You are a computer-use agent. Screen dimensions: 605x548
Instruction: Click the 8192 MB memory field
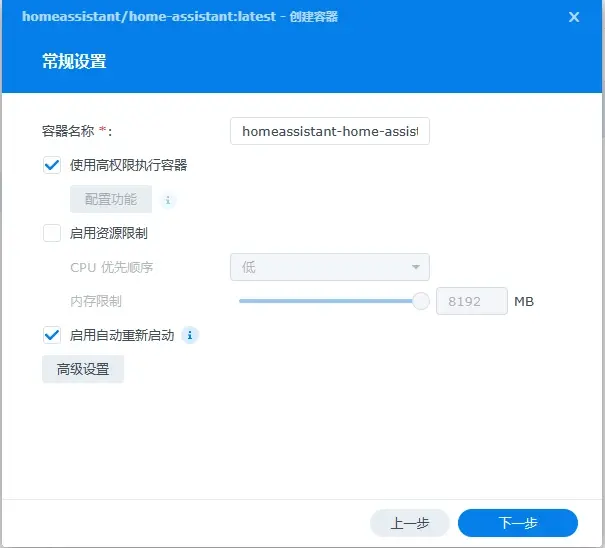point(471,301)
